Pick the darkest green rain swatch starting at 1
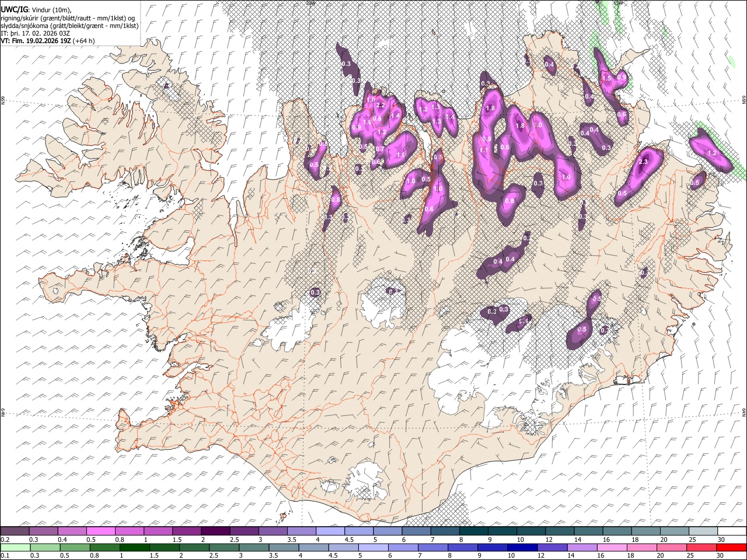 134,547
